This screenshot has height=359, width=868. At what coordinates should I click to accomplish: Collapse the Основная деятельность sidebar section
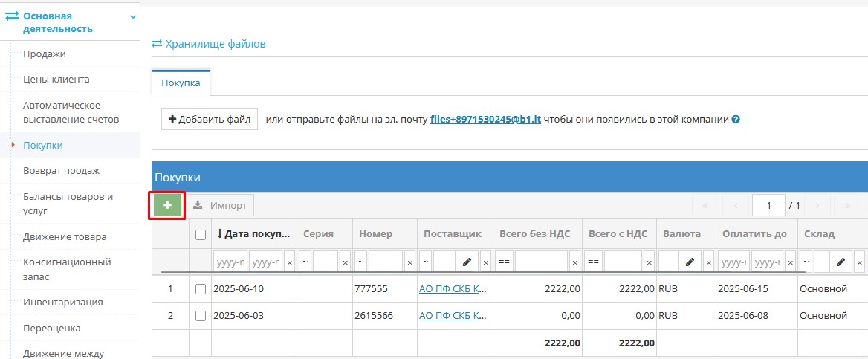pos(132,16)
